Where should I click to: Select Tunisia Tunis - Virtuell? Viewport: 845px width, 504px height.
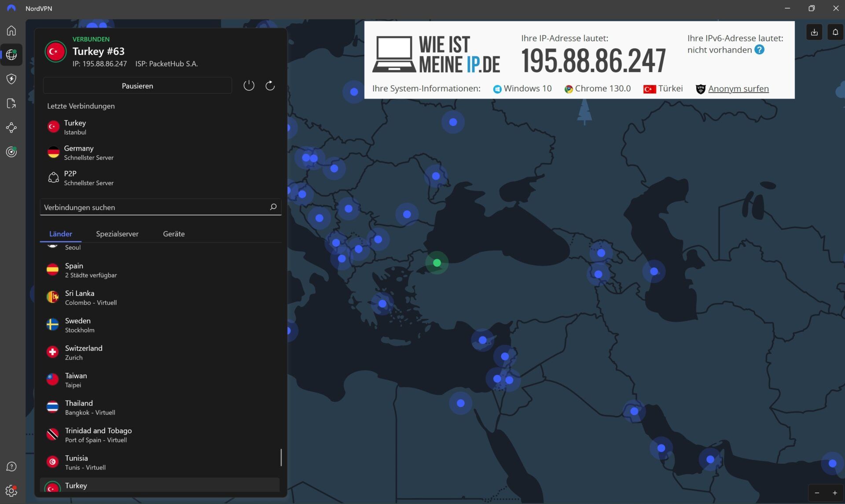[x=160, y=462]
